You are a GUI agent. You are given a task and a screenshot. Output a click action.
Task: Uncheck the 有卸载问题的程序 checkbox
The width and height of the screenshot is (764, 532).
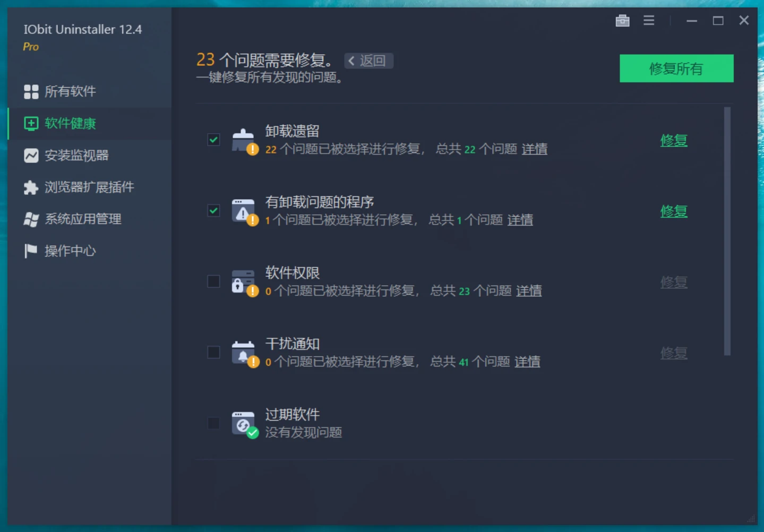point(213,211)
